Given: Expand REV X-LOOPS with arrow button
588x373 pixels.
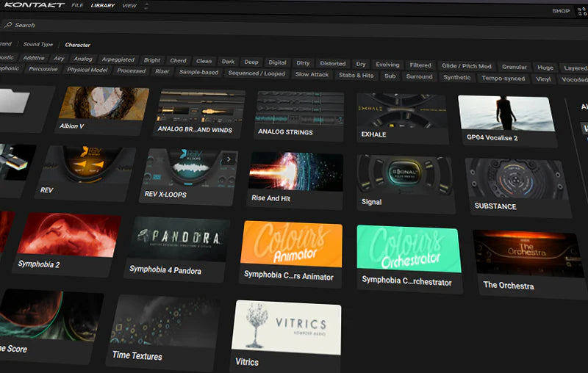Looking at the screenshot, I should 229,159.
